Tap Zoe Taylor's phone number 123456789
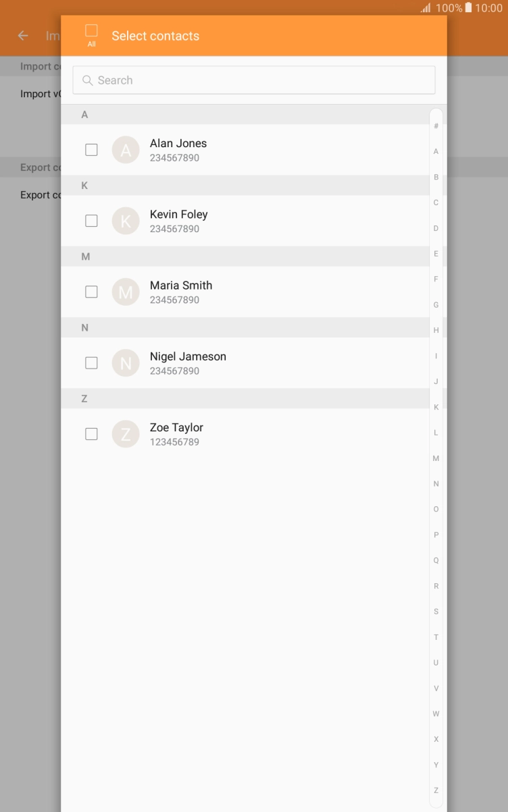This screenshot has width=508, height=812. click(174, 442)
